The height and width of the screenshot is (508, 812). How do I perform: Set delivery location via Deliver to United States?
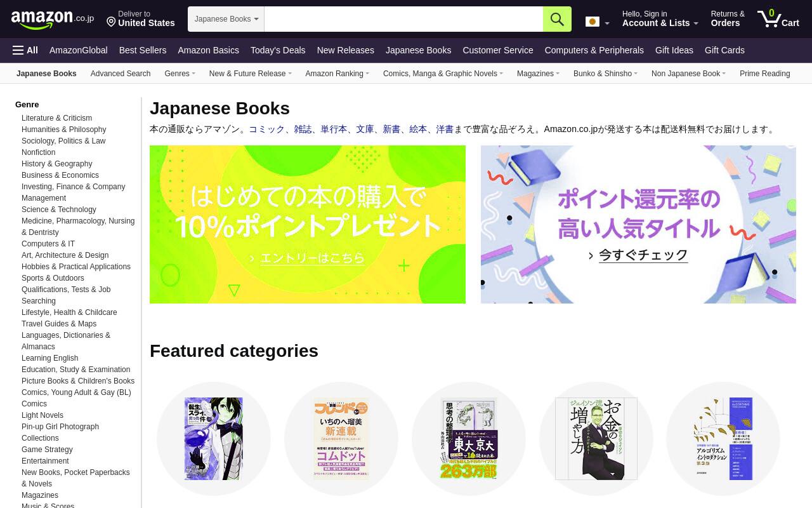pos(140,18)
